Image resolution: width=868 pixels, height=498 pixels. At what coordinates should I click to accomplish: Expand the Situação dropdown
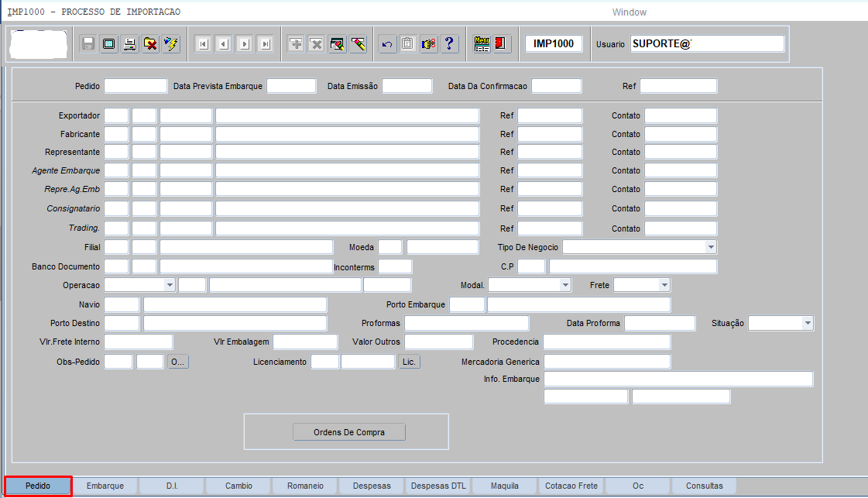tap(807, 323)
